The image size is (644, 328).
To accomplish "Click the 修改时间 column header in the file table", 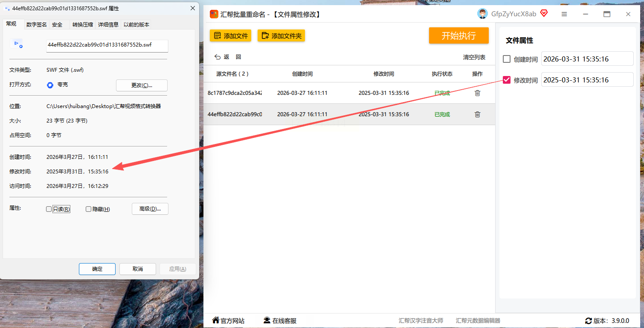I will [384, 74].
